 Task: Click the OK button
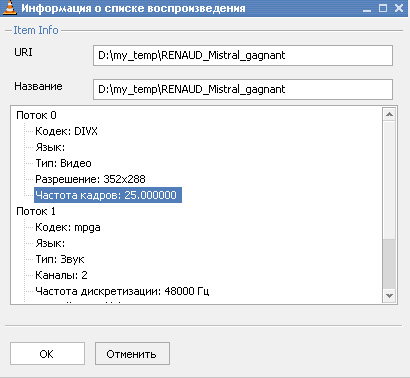(x=47, y=354)
